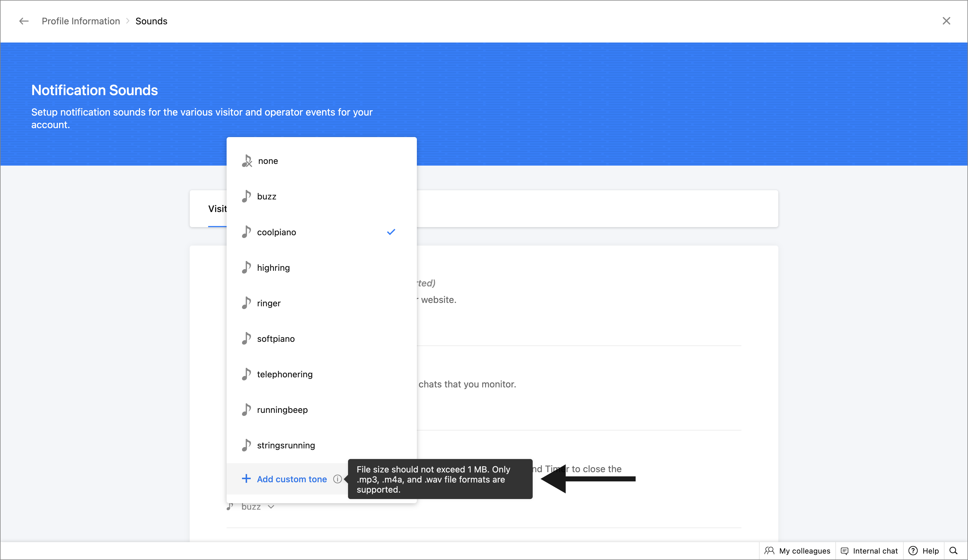This screenshot has height=560, width=968.
Task: Pick the telephonering tone
Action: [x=321, y=374]
